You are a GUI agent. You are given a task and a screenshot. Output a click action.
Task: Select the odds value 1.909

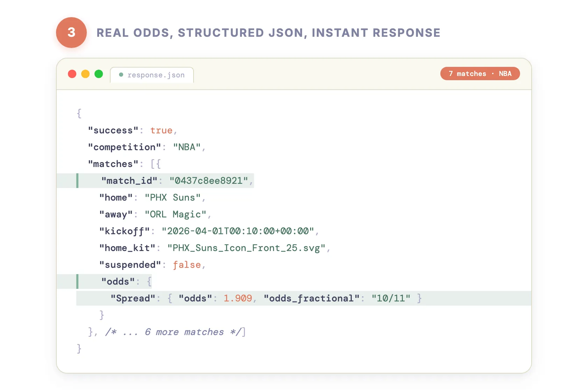238,298
